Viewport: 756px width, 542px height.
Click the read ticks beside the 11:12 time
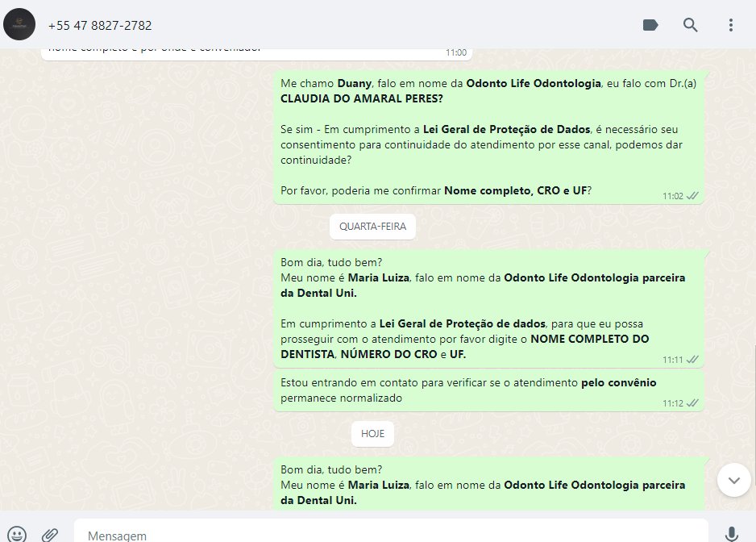tap(692, 403)
